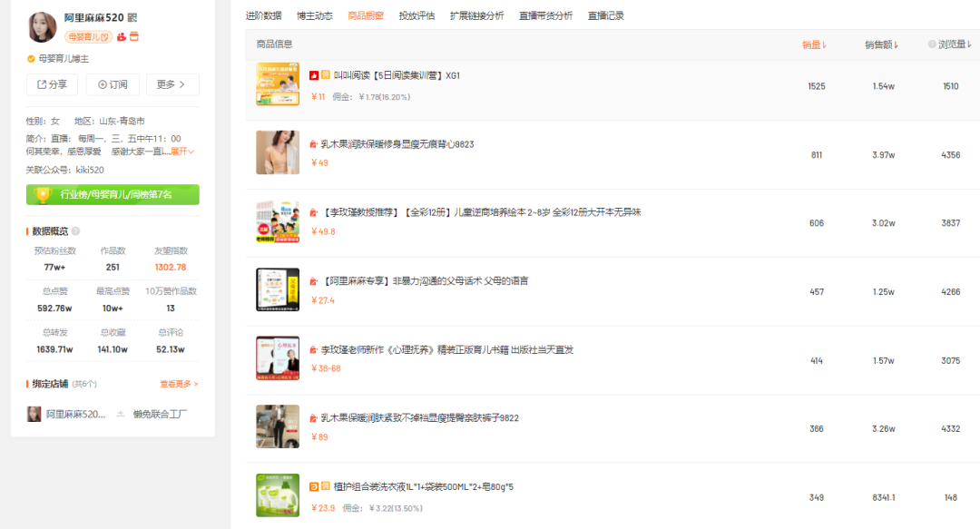Screen dimensions: 980x529
Task: Switch to the 进阶数据 tab
Action: 263,15
